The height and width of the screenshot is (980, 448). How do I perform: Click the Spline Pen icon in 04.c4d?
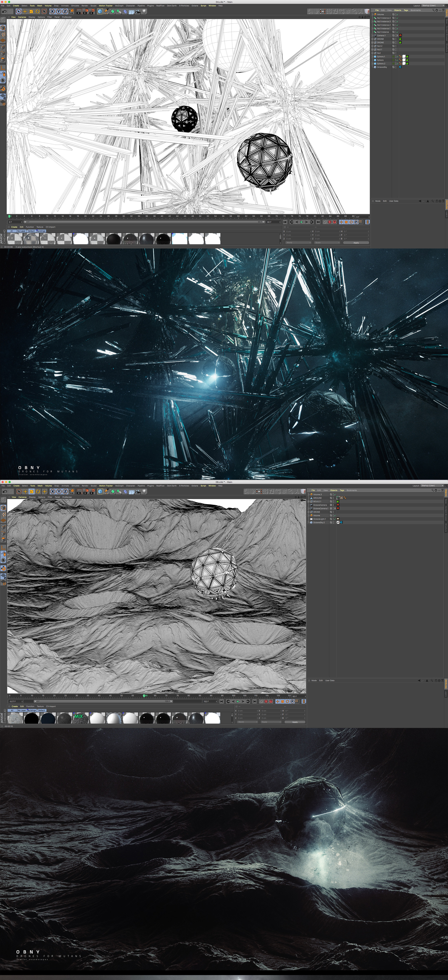(106, 11)
